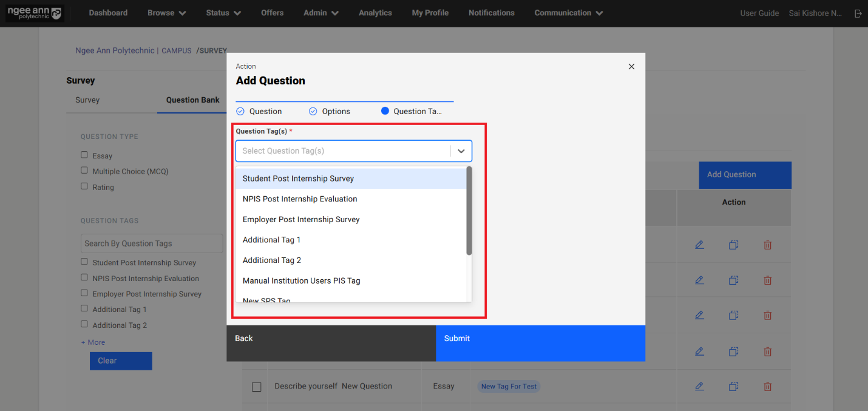Click edit pencil icon in first row
Image resolution: width=868 pixels, height=411 pixels.
[699, 245]
